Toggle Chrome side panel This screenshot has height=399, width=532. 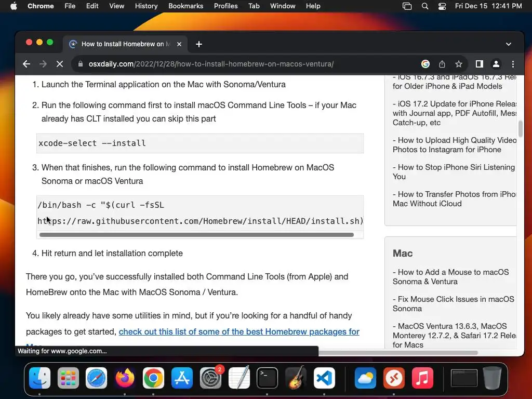coord(479,64)
